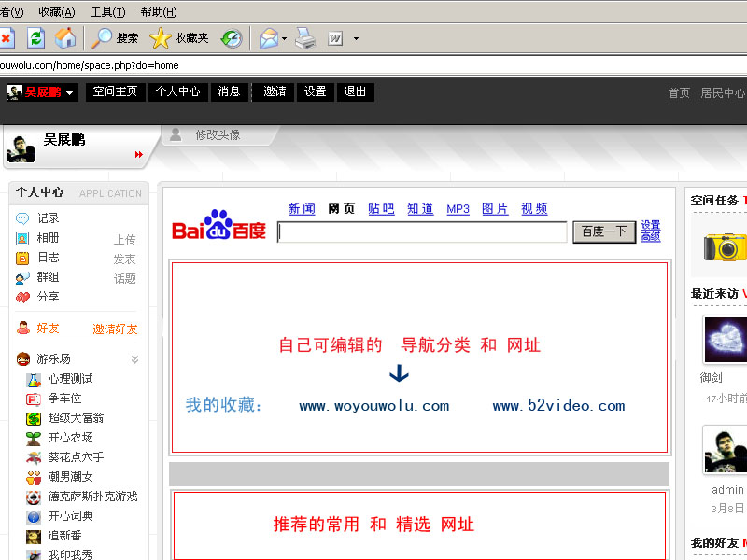This screenshot has height=560, width=747.
Task: Select the Baidu MP3 tab
Action: [458, 209]
